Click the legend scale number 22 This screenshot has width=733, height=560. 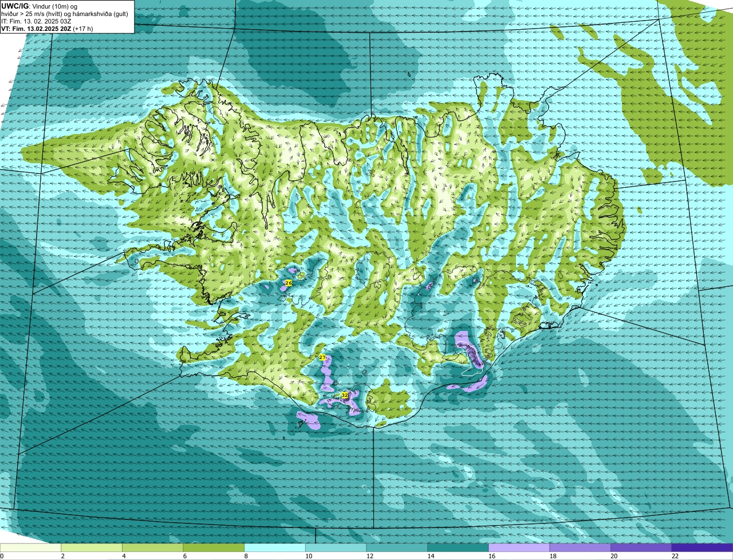tap(675, 556)
